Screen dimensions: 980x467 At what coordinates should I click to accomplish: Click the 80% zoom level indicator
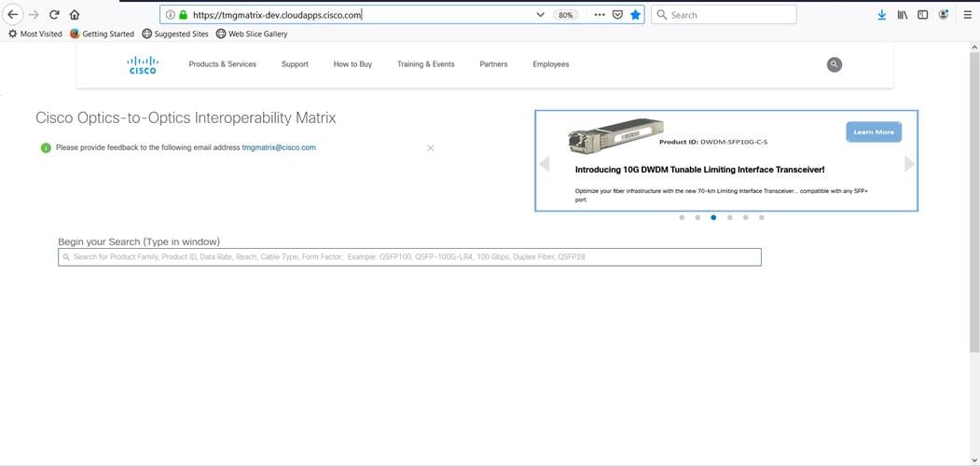pos(566,15)
